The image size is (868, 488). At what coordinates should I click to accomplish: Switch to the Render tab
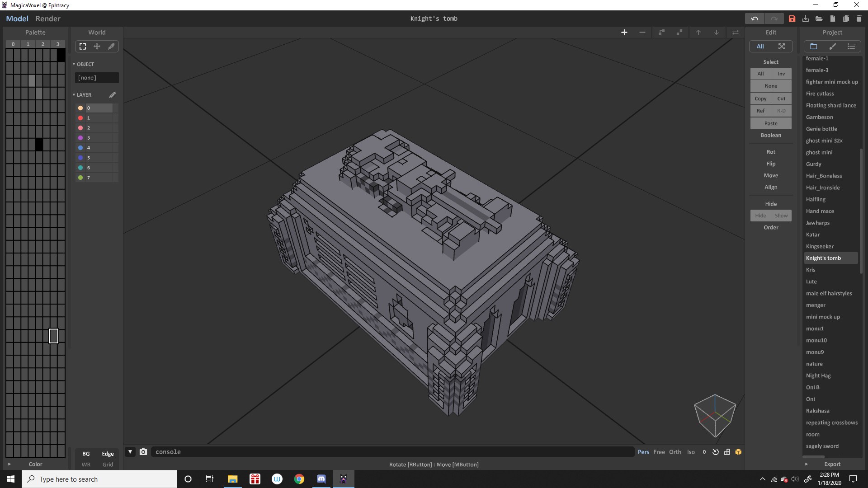[48, 19]
